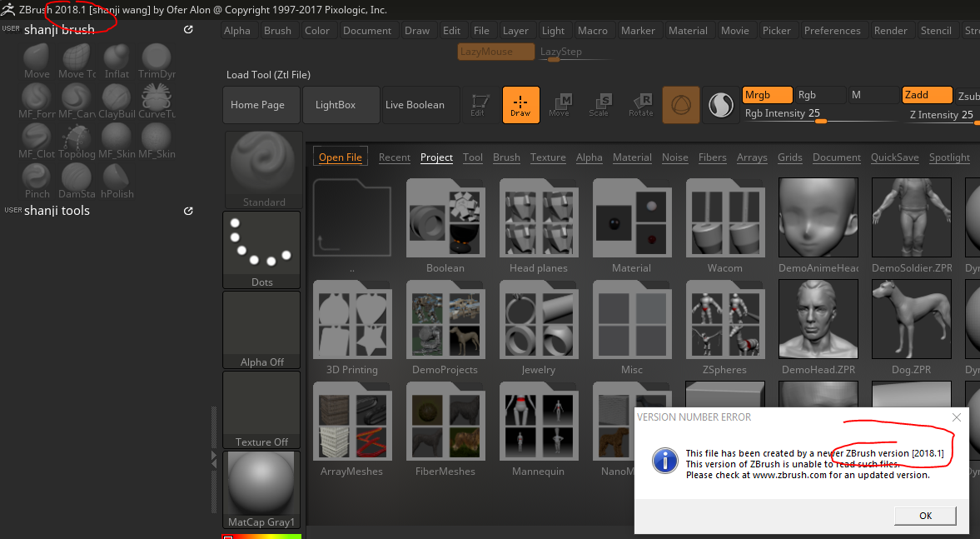The image size is (980, 539).
Task: Open the Alpha menu
Action: click(x=236, y=31)
